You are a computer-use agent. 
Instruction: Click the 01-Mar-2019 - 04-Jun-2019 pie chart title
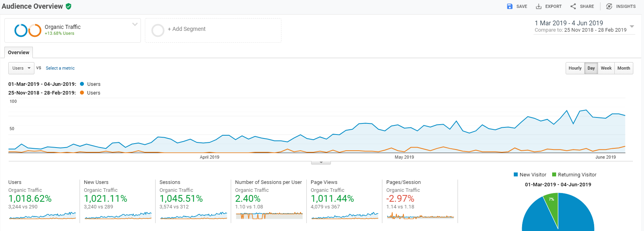point(558,185)
